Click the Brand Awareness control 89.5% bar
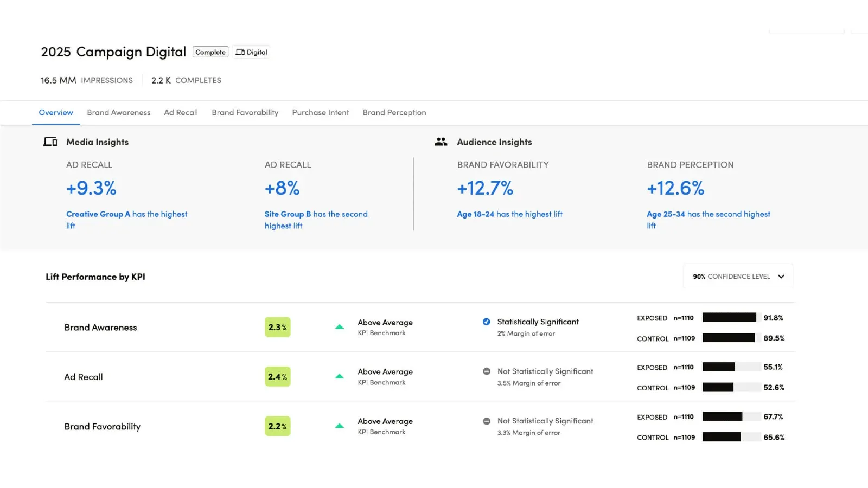This screenshot has width=868, height=488. pos(731,338)
